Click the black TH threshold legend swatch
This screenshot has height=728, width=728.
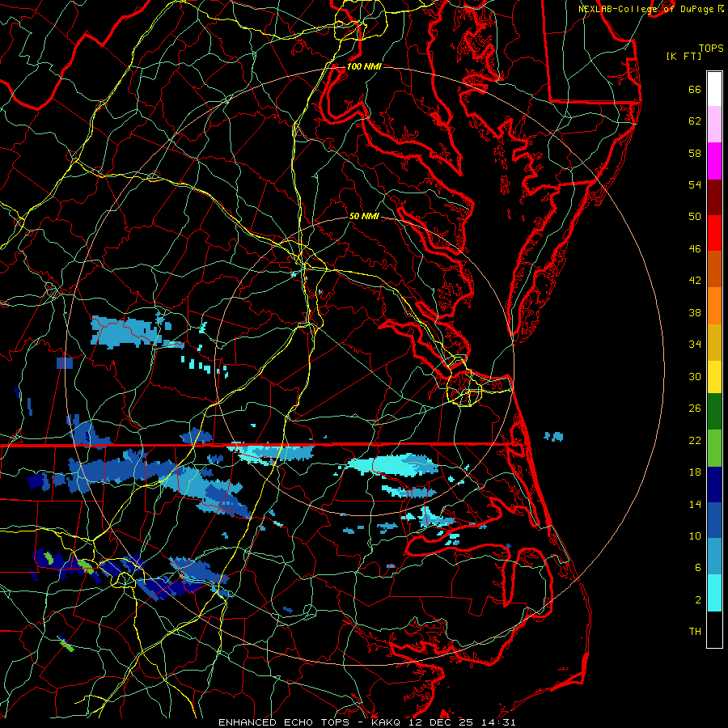[714, 629]
